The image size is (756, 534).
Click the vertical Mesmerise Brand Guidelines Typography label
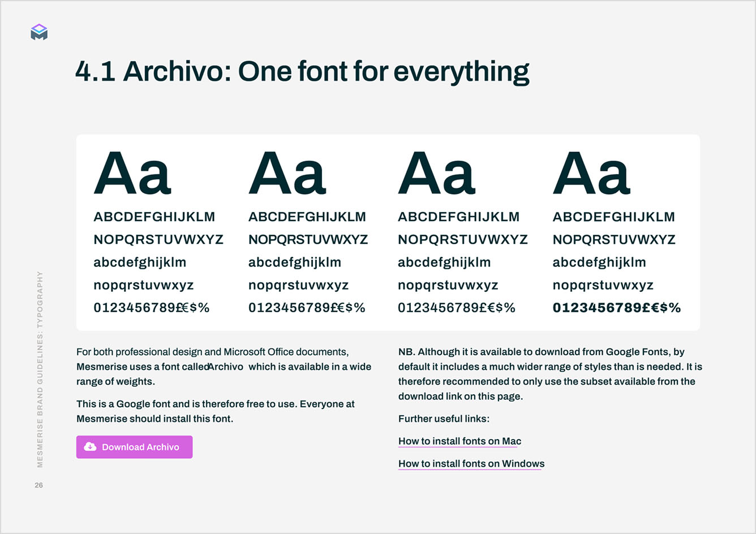click(x=40, y=369)
